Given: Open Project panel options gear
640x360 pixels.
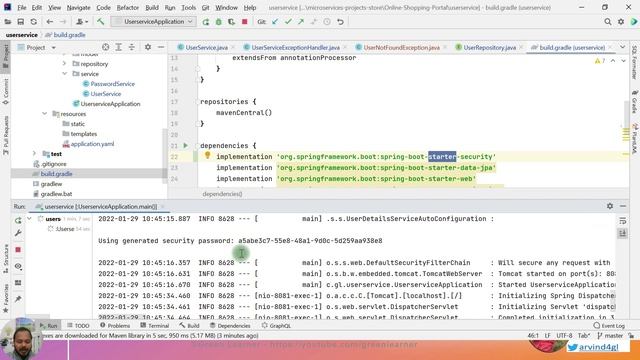Looking at the screenshot, I should tap(148, 47).
